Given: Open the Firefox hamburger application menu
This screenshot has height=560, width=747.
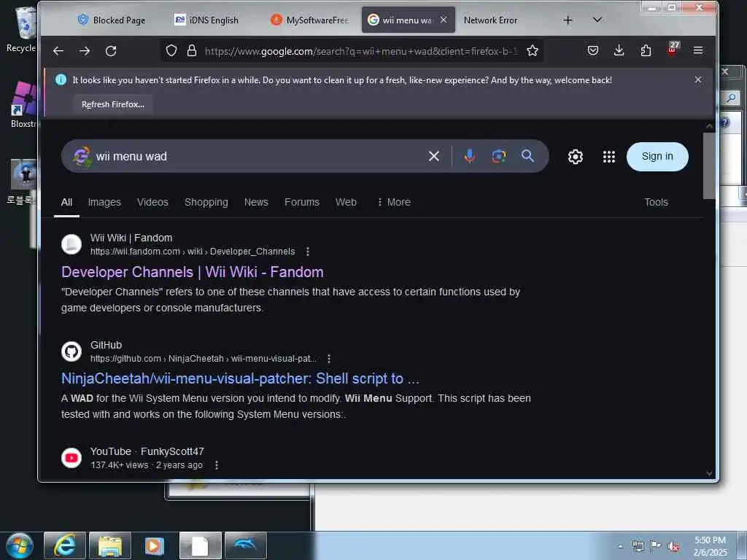Looking at the screenshot, I should point(698,50).
